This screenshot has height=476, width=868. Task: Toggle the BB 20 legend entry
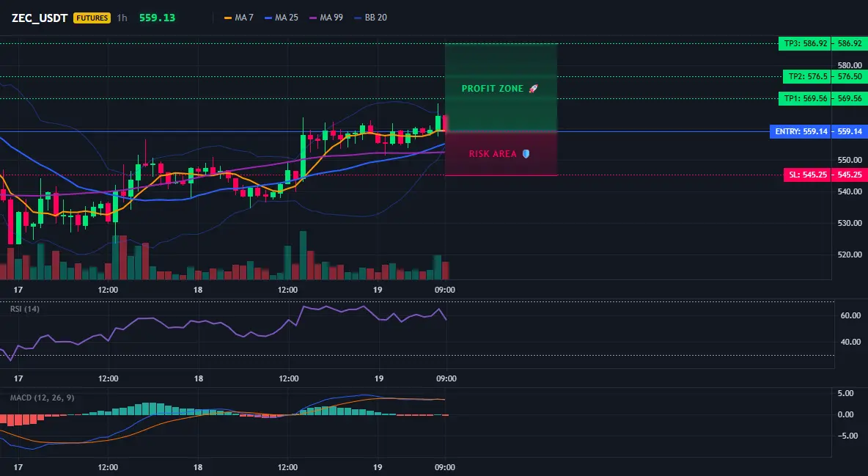370,18
